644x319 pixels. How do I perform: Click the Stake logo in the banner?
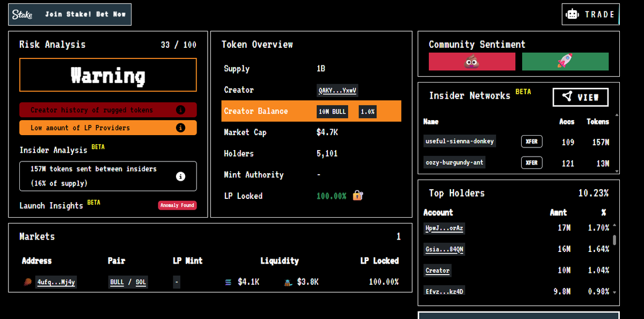tap(22, 14)
